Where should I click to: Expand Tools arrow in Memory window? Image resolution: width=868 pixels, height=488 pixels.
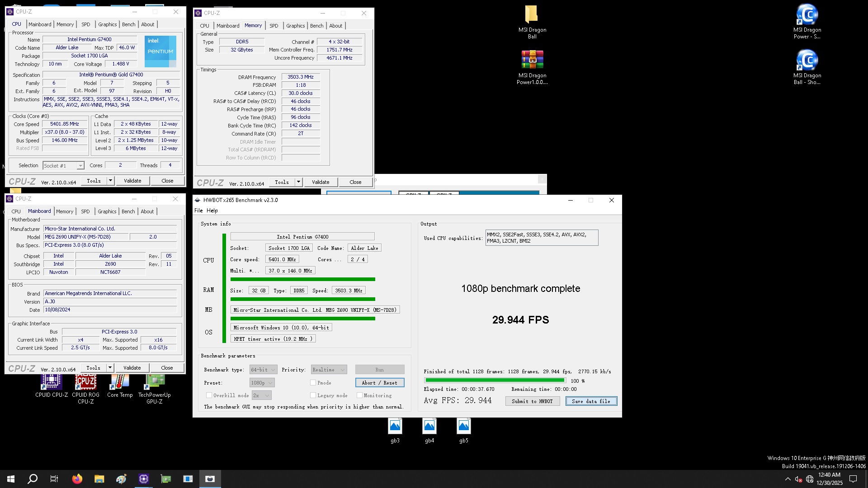tap(298, 182)
